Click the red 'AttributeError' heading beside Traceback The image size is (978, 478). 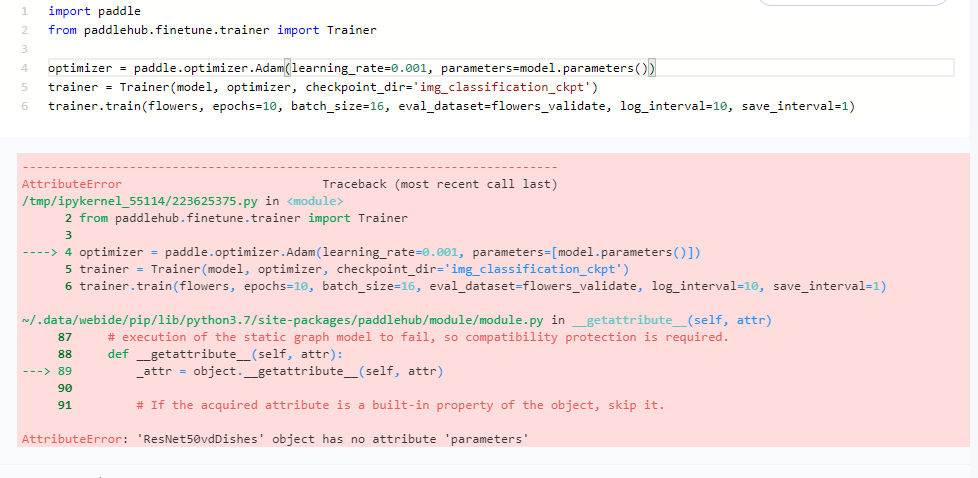72,184
